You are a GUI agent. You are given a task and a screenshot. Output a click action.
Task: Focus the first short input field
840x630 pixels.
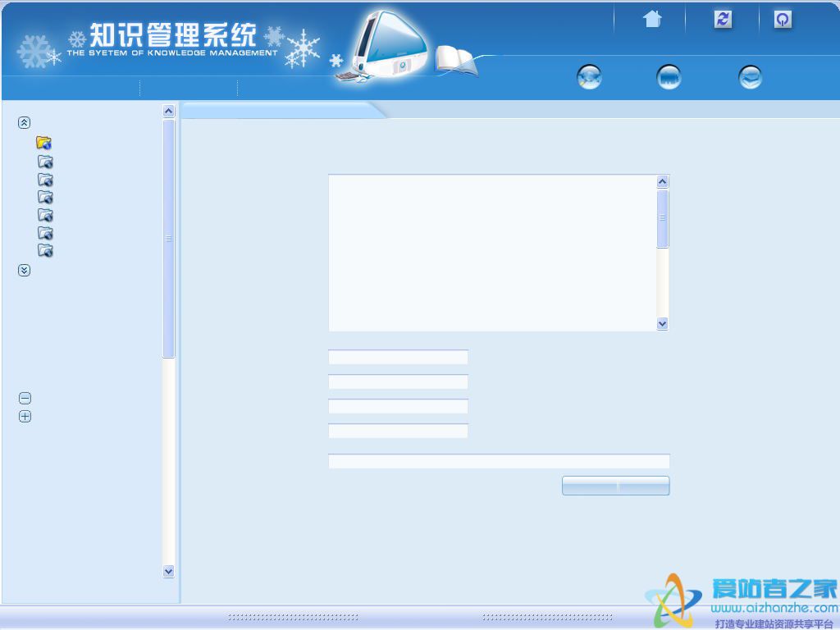(398, 357)
